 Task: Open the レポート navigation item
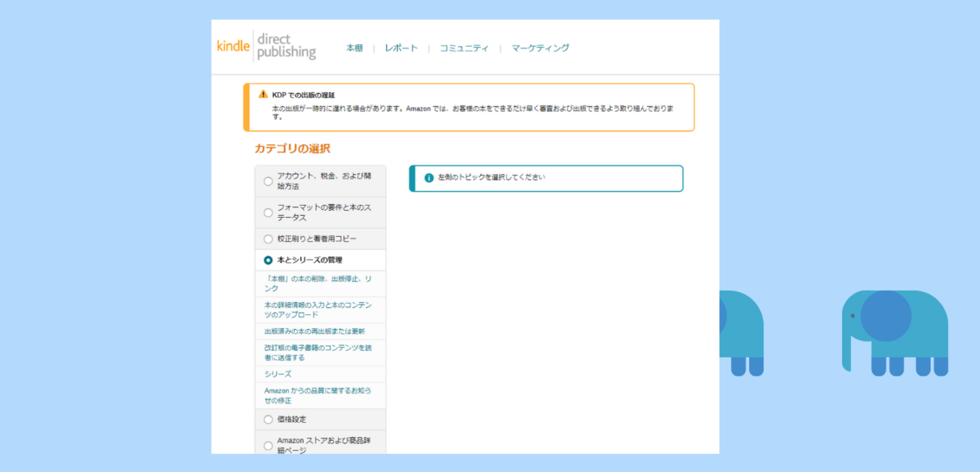click(x=401, y=48)
